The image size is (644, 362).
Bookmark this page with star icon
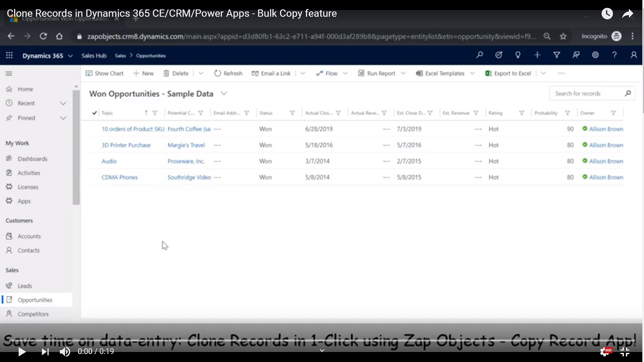[x=563, y=36]
